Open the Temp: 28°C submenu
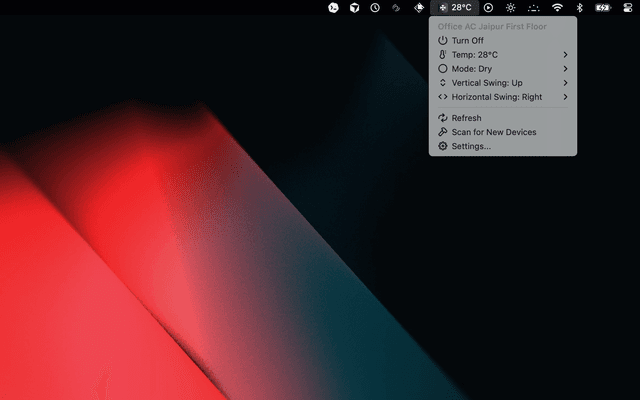The height and width of the screenshot is (400, 640). 503,55
